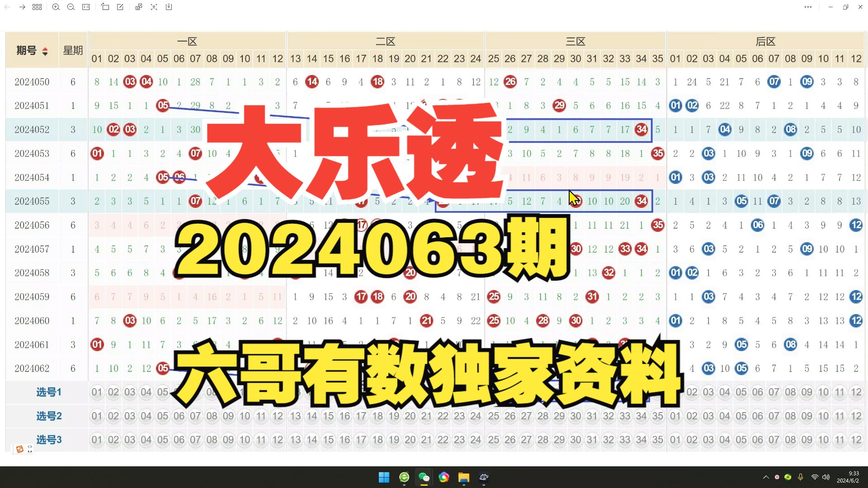Click the 星期 column header
Screen dimensions: 868x488
[x=73, y=50]
